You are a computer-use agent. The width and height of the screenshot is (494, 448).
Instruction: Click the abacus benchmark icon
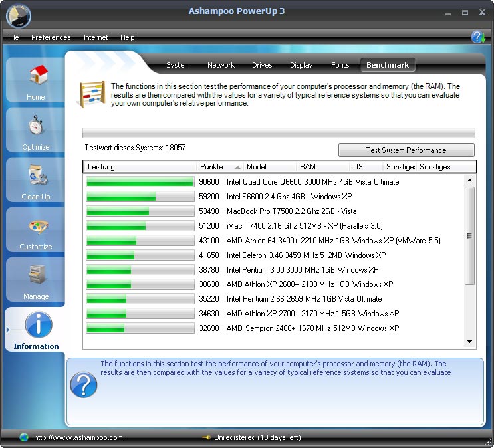click(x=92, y=94)
